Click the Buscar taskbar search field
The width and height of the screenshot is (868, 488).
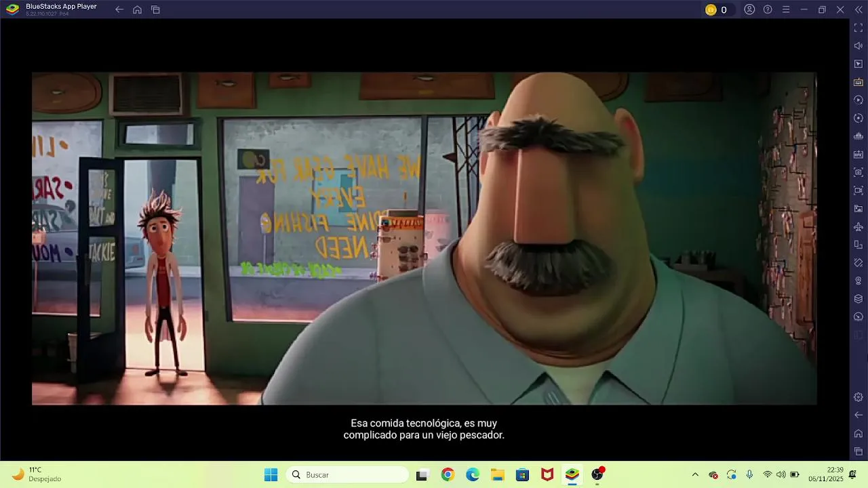(348, 474)
